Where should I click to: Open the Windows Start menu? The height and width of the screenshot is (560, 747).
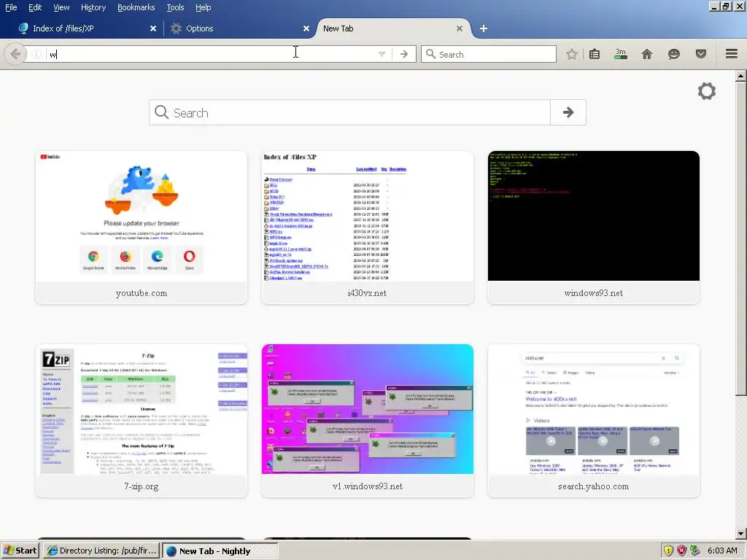click(20, 551)
